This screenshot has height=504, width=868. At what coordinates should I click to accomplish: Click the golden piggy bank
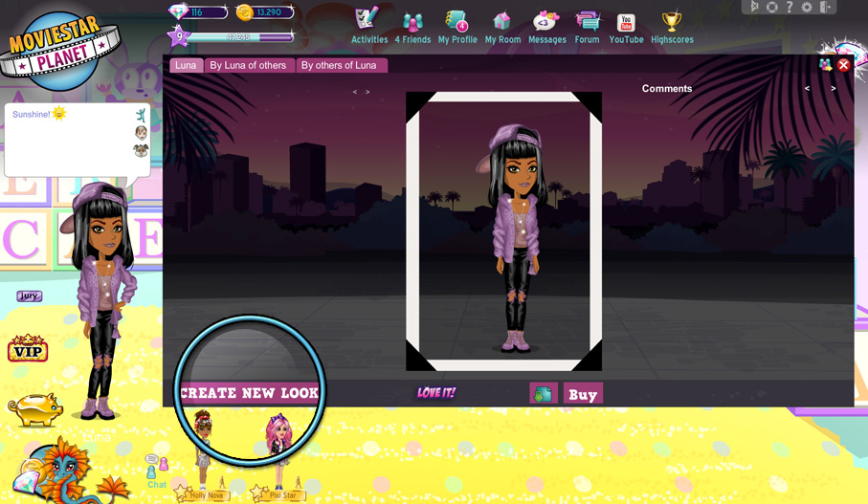35,410
